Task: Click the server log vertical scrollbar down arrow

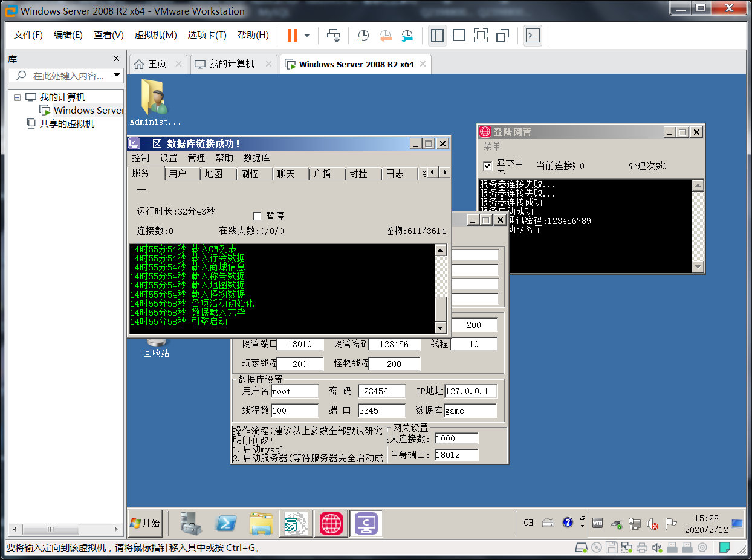Action: 441,327
